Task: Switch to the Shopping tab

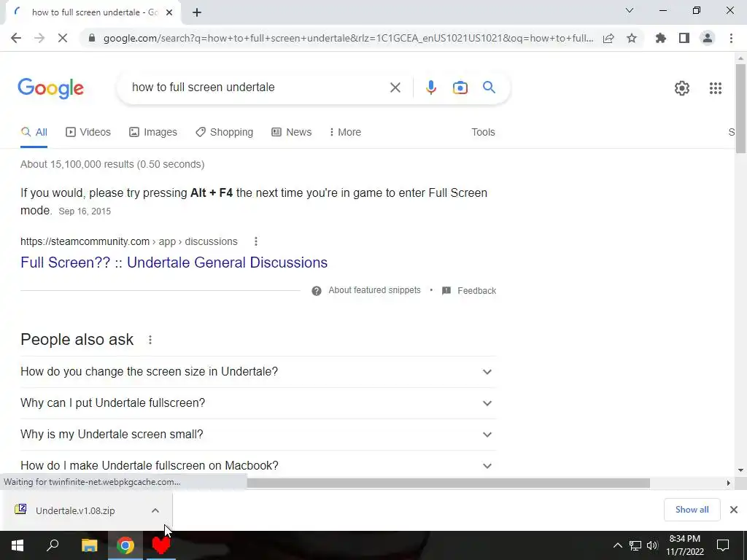Action: tap(225, 133)
